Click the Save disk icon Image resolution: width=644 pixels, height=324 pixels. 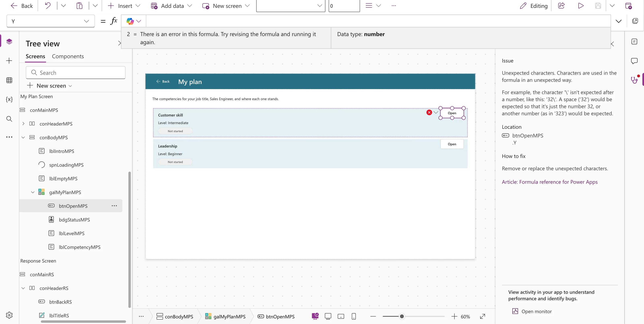click(598, 5)
